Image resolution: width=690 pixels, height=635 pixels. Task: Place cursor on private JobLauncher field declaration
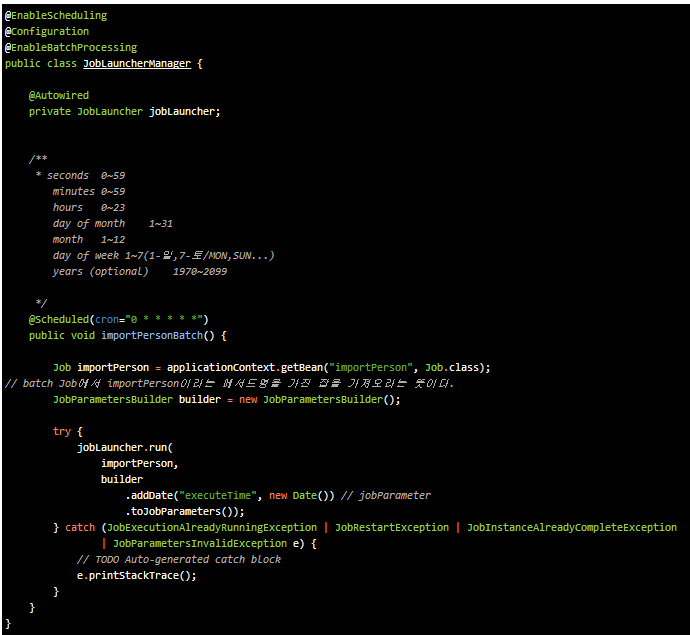(x=124, y=112)
